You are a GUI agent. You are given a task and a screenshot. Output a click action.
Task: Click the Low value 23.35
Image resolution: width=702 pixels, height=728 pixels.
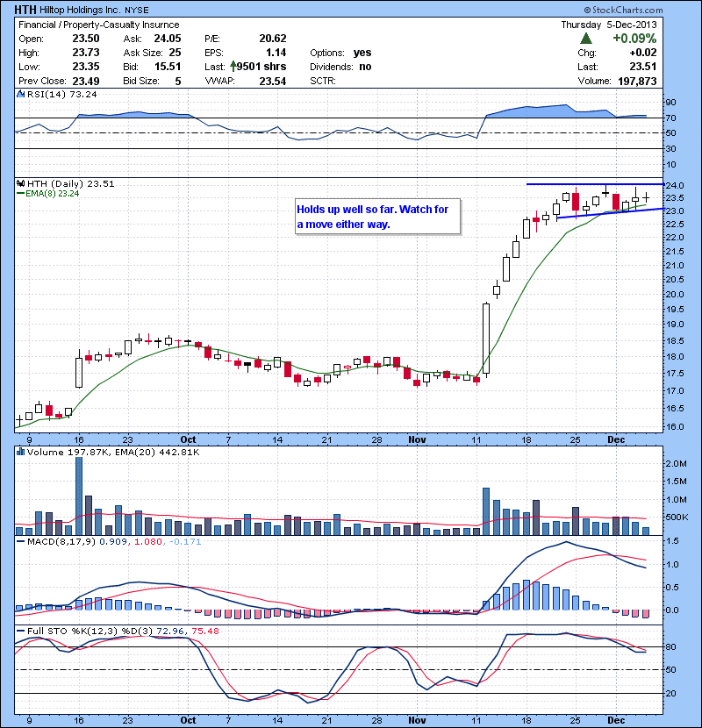[x=86, y=67]
